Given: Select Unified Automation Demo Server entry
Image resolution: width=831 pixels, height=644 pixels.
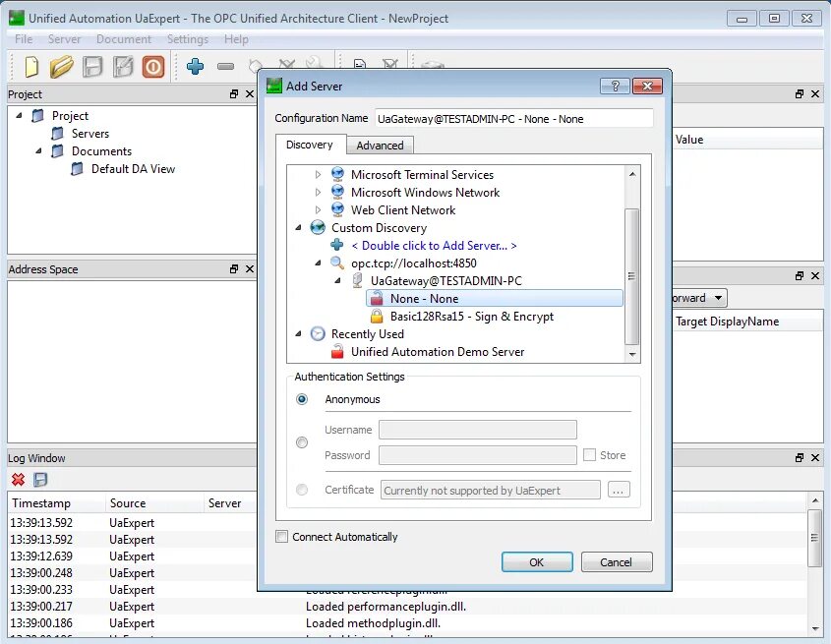Looking at the screenshot, I should pyautogui.click(x=438, y=352).
